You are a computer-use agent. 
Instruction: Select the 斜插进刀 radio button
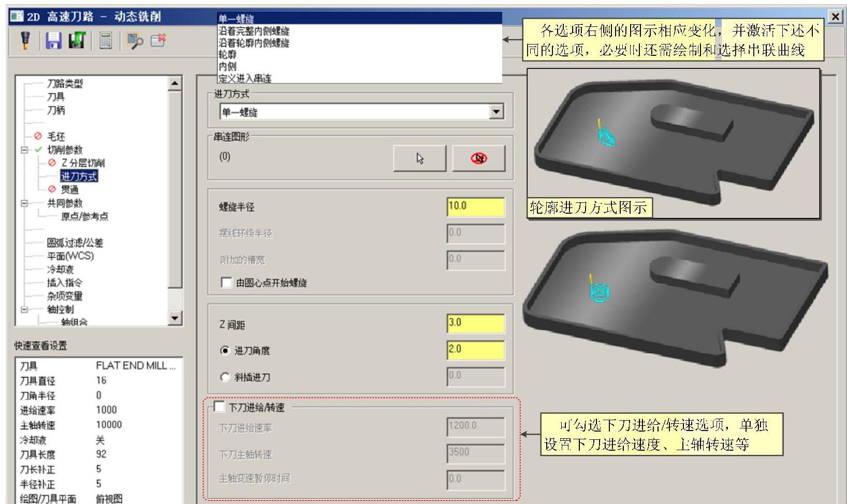click(225, 377)
